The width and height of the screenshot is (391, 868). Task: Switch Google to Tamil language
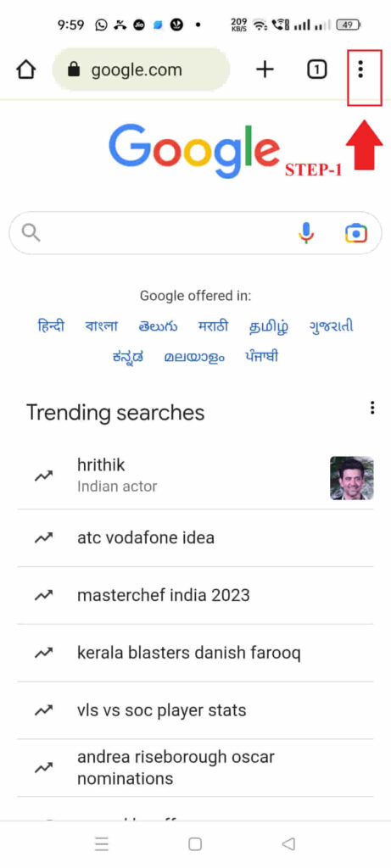pos(269,326)
